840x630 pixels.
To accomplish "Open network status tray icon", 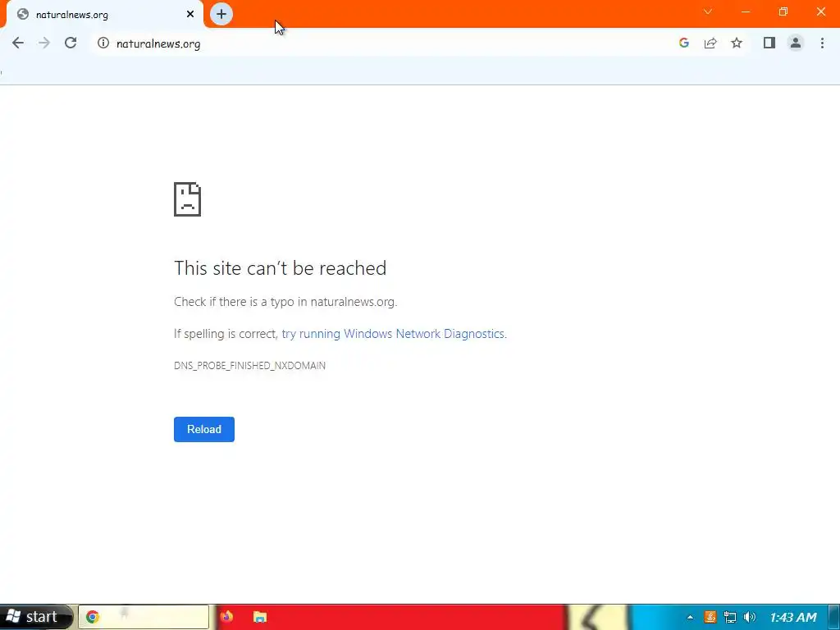I will click(x=729, y=617).
